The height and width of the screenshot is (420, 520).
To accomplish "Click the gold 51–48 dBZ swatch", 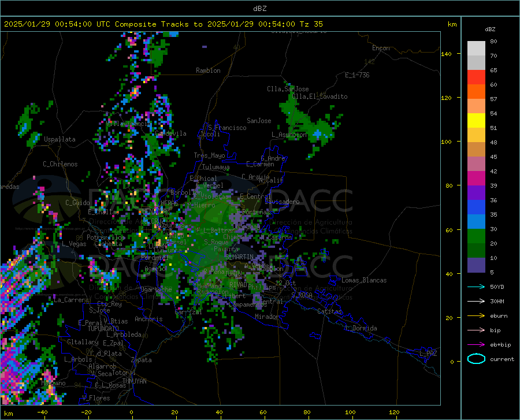I will coord(476,135).
